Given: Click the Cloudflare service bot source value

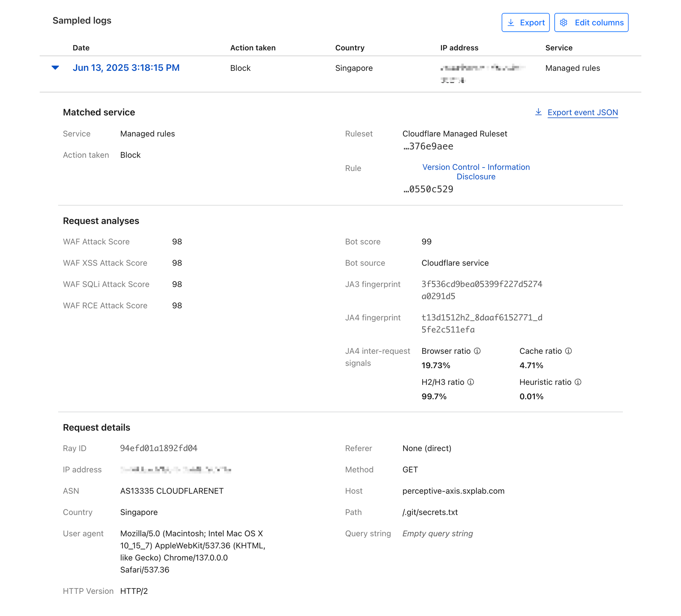Looking at the screenshot, I should click(x=455, y=263).
